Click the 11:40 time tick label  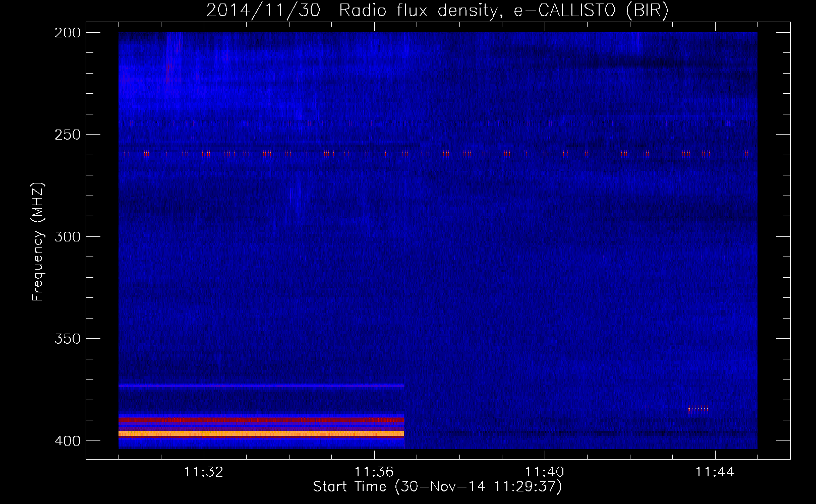click(x=545, y=472)
